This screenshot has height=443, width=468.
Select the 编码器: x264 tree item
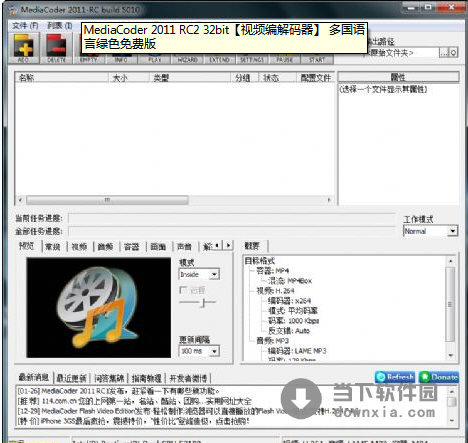click(289, 301)
